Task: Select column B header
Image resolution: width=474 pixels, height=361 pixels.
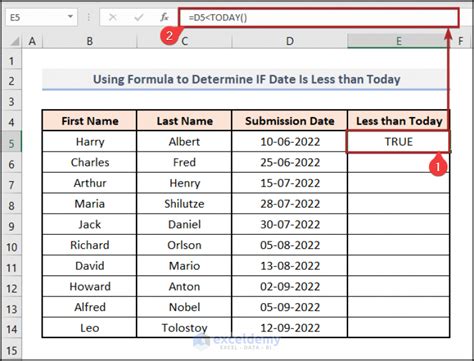Action: [x=89, y=41]
